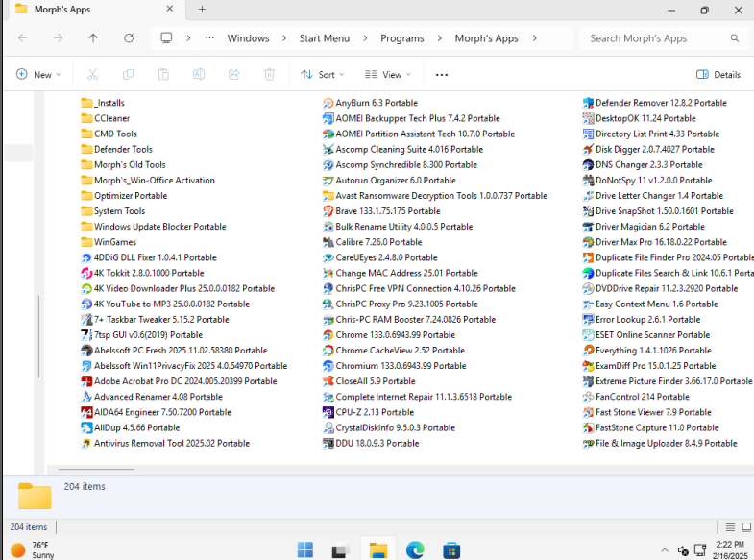Click the This PC monitor icon in address bar
754x560 pixels.
[166, 38]
